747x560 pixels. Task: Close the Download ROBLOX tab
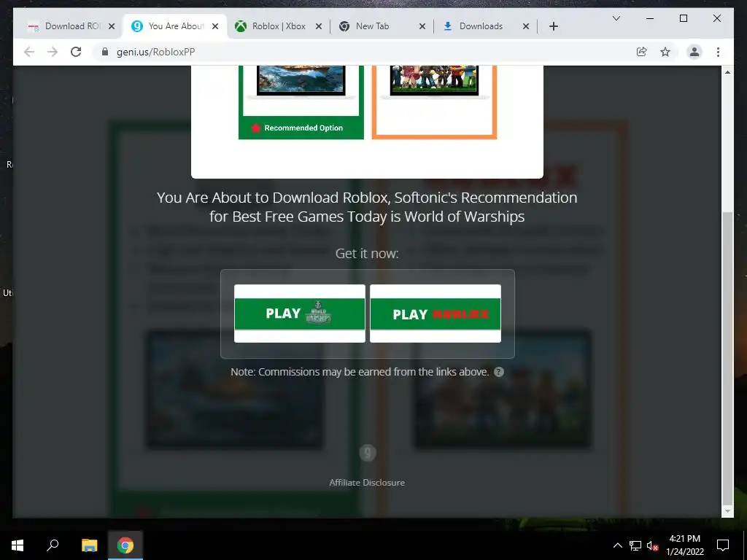point(112,26)
